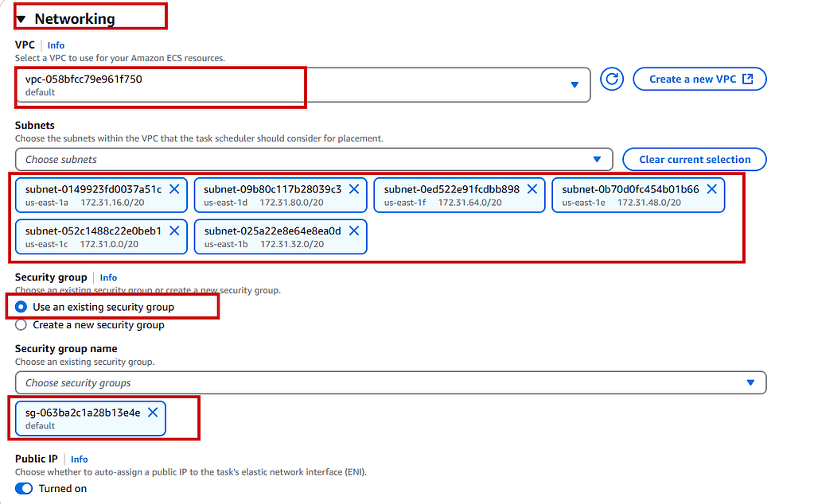Remove subnet-052c1488c22e0beb1 with its X icon
The height and width of the screenshot is (504, 814).
174,231
